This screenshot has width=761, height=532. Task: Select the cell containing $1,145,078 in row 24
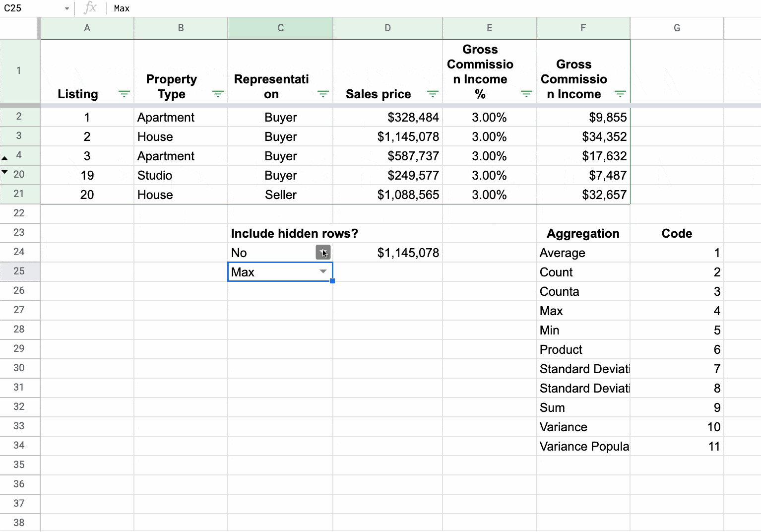click(388, 253)
